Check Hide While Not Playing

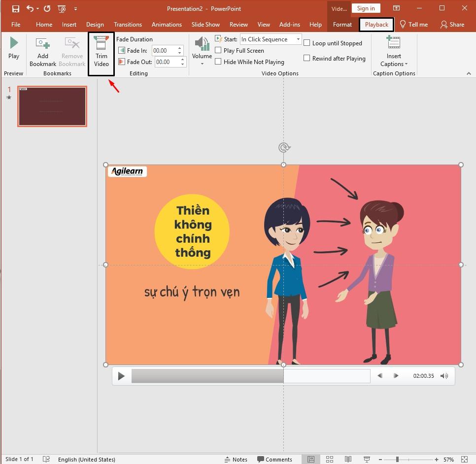tap(218, 62)
